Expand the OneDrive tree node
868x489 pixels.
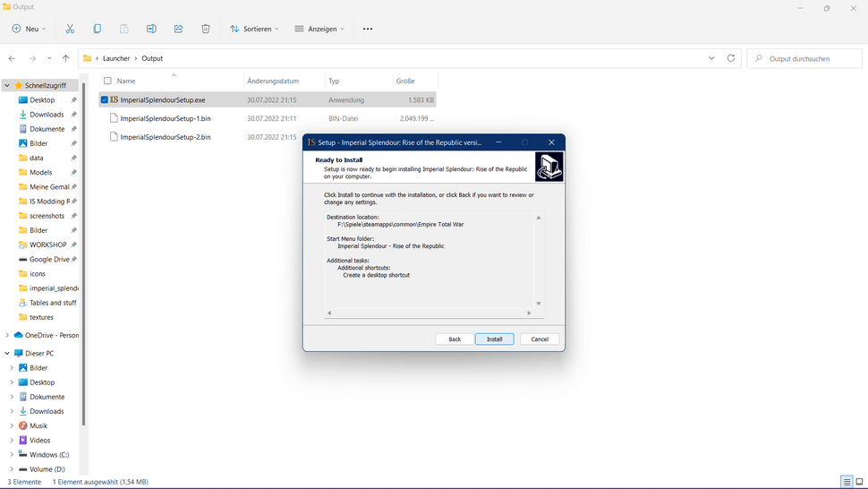click(8, 335)
